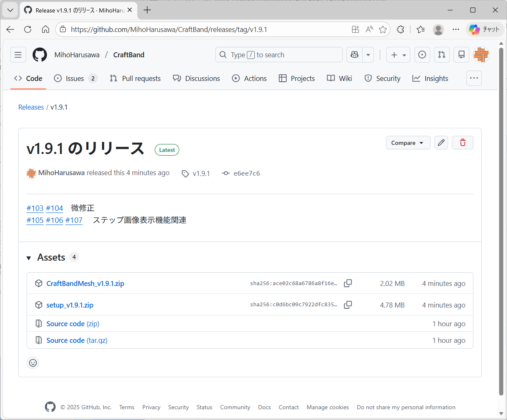Copy SHA256 hash for CraftBandMesh_v1.9.1.zip
The image size is (507, 420).
(x=348, y=283)
